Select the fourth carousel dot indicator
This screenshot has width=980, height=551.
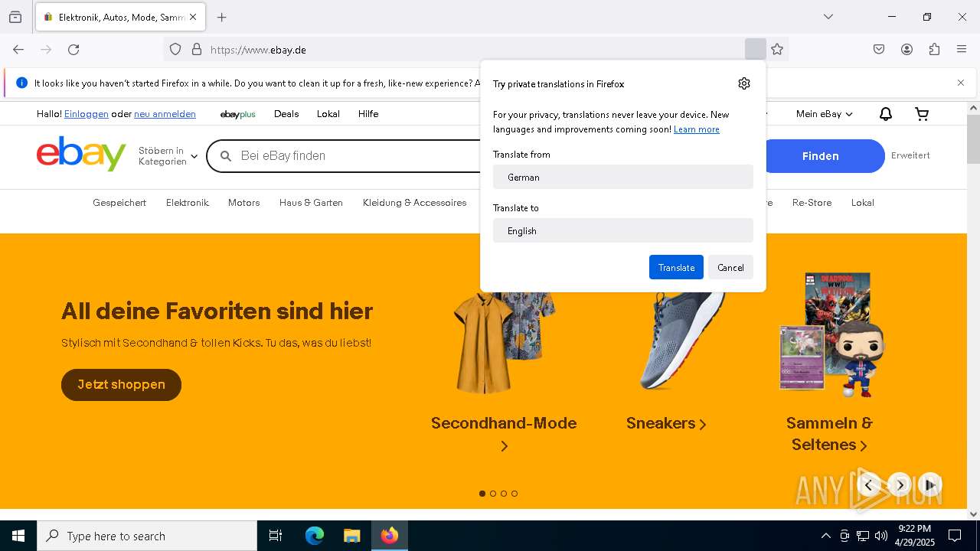click(x=514, y=494)
